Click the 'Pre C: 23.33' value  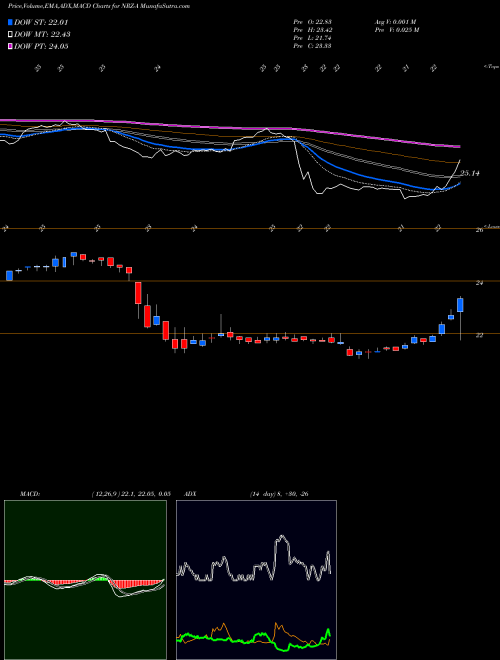pyautogui.click(x=312, y=46)
